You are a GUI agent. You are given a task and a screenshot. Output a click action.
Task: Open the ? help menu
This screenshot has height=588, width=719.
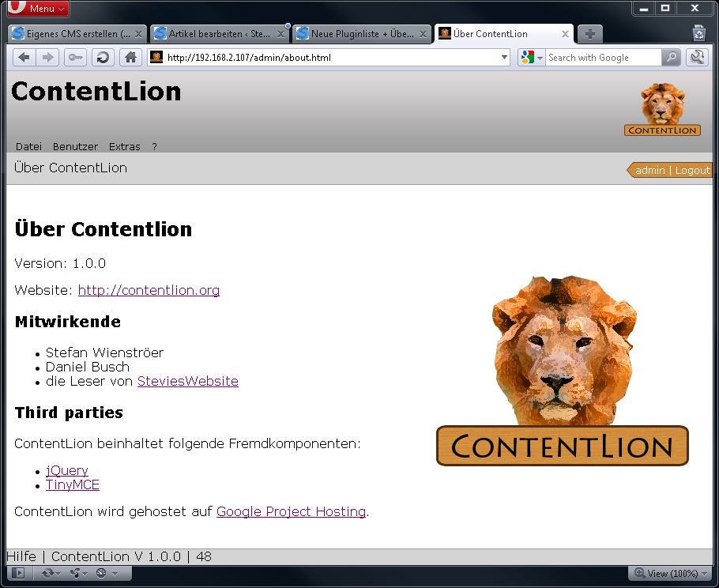(x=155, y=146)
